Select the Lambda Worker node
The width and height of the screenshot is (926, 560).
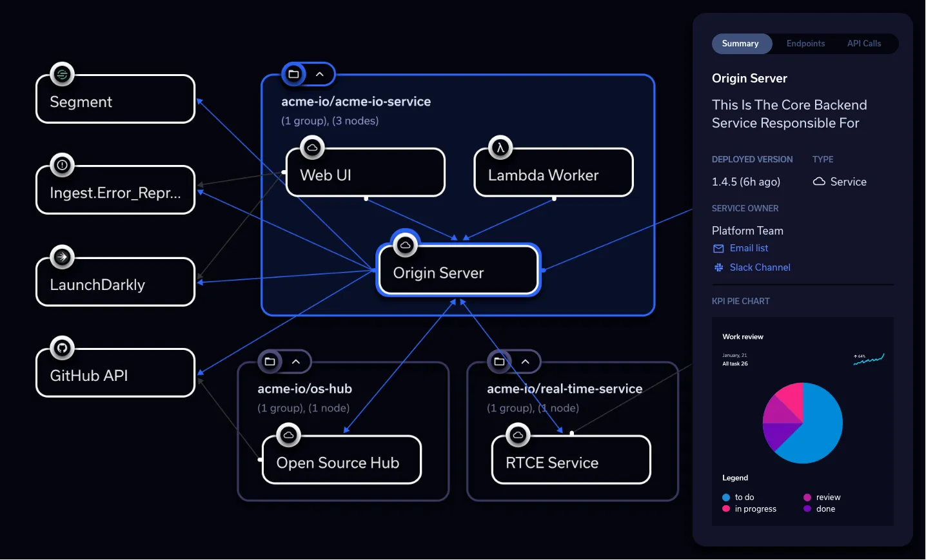click(554, 172)
